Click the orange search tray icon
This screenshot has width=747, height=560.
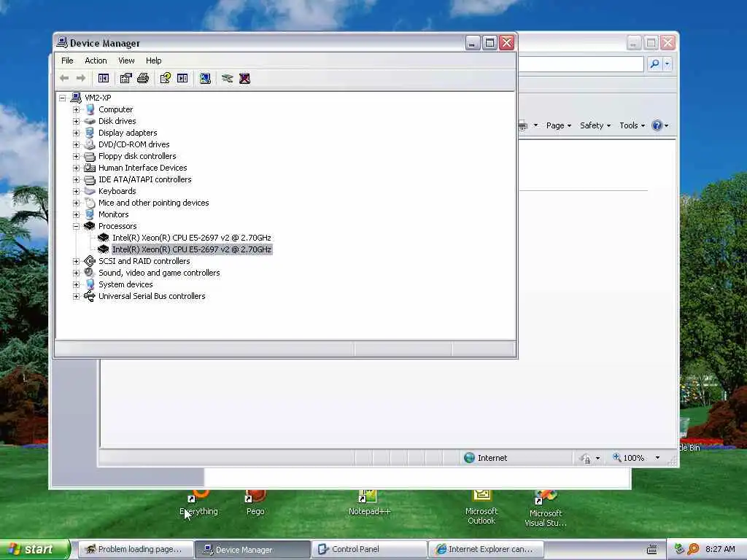pyautogui.click(x=693, y=549)
